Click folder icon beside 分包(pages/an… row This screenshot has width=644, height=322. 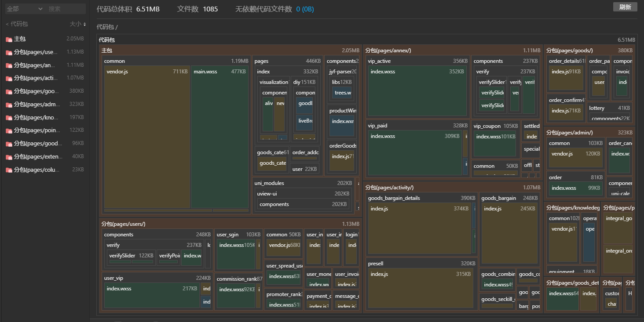click(9, 65)
